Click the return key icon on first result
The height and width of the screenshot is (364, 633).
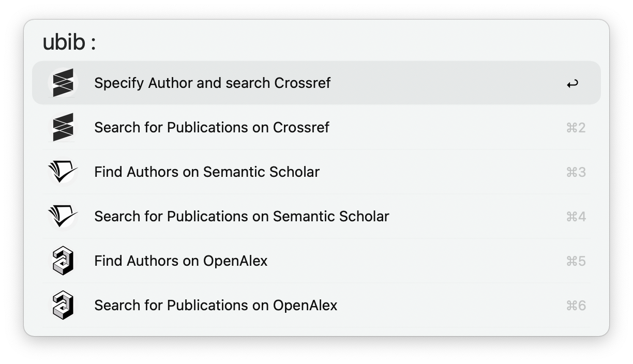[x=572, y=83]
